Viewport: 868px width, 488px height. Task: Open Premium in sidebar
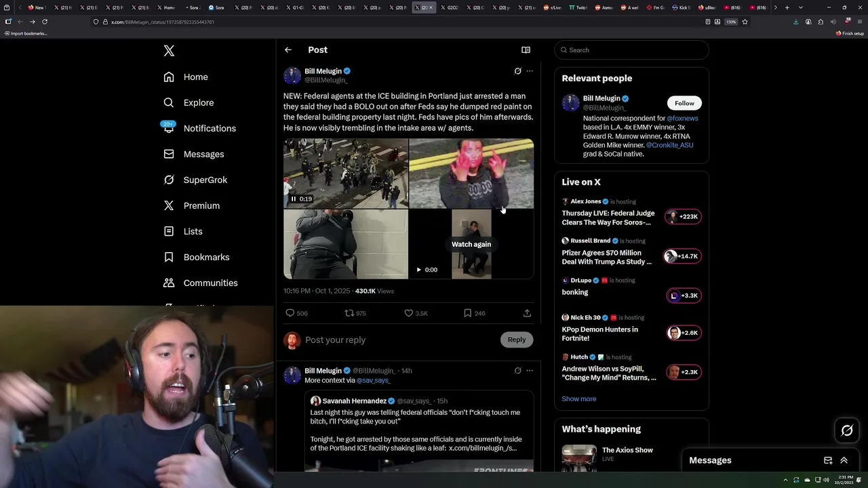click(191, 205)
